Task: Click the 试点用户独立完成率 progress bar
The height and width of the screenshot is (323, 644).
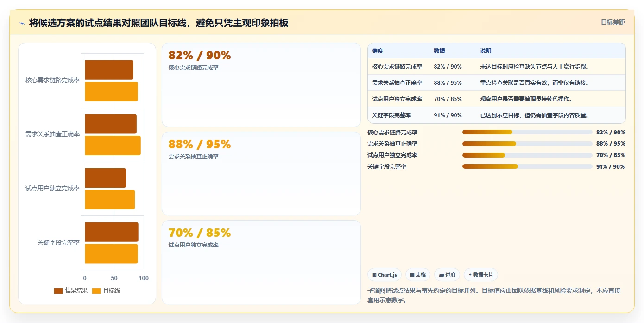Action: pos(527,155)
